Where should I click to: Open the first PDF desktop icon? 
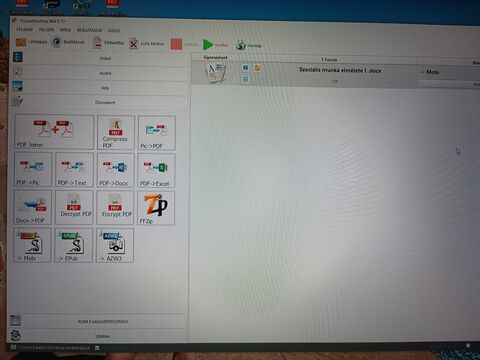tap(22, 7)
